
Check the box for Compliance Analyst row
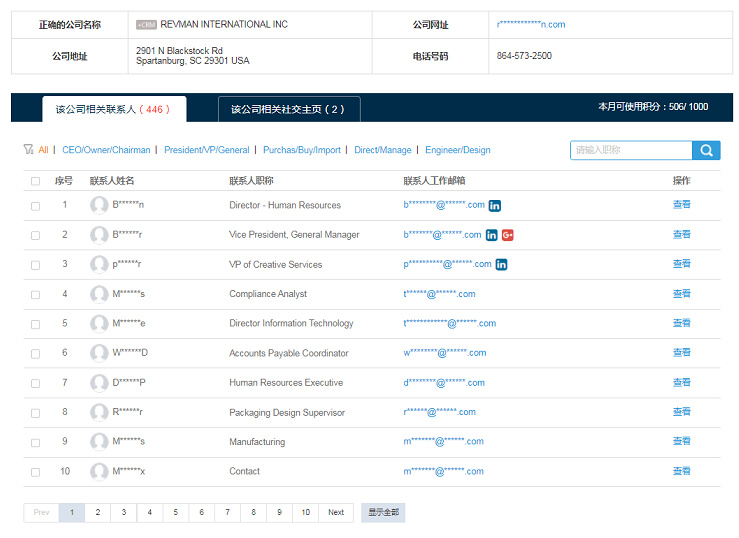point(35,295)
